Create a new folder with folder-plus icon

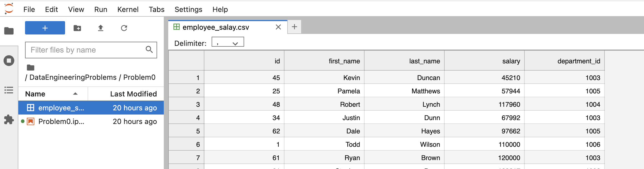[x=77, y=28]
